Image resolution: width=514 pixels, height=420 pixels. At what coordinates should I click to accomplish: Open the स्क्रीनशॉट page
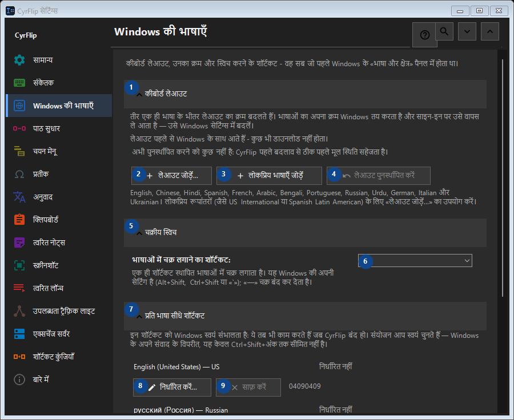59,265
